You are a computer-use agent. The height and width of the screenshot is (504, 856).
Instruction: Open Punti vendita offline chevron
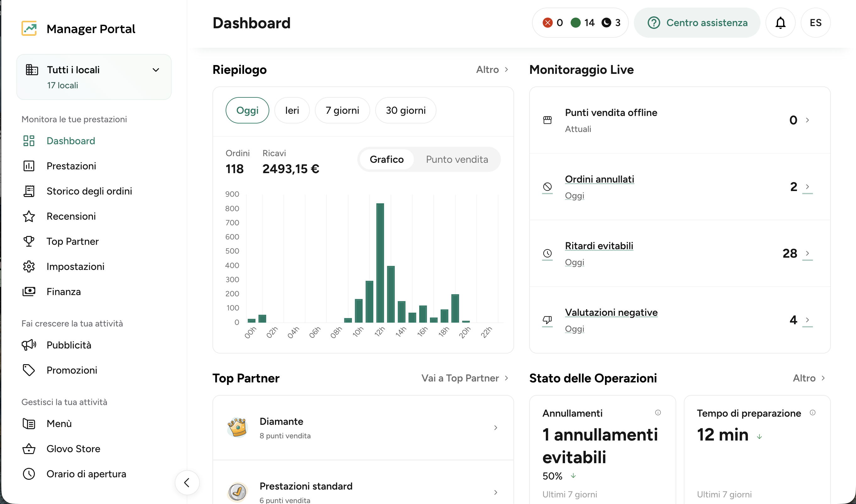pos(807,120)
